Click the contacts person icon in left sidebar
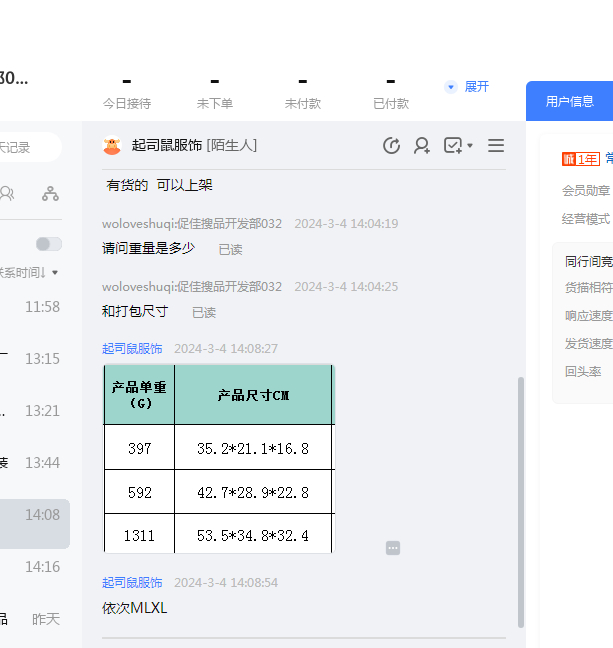The width and height of the screenshot is (613, 648). [x=8, y=194]
